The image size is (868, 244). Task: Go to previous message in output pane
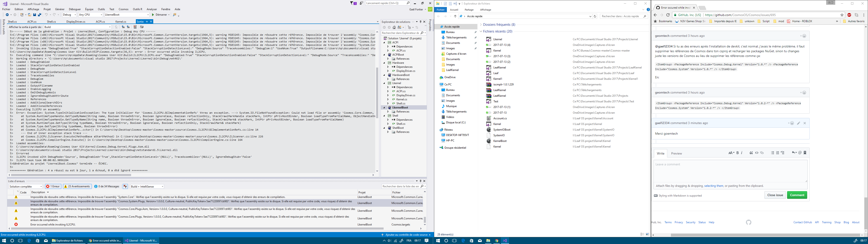coord(123,27)
